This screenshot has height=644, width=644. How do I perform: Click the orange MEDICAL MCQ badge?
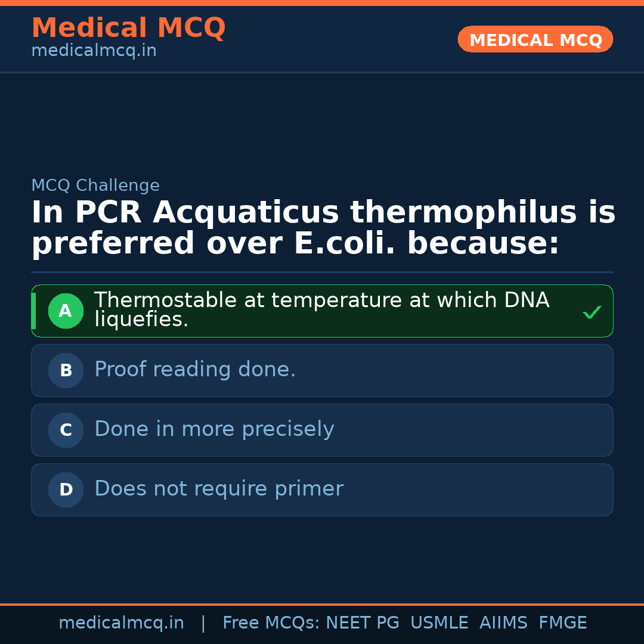[535, 39]
